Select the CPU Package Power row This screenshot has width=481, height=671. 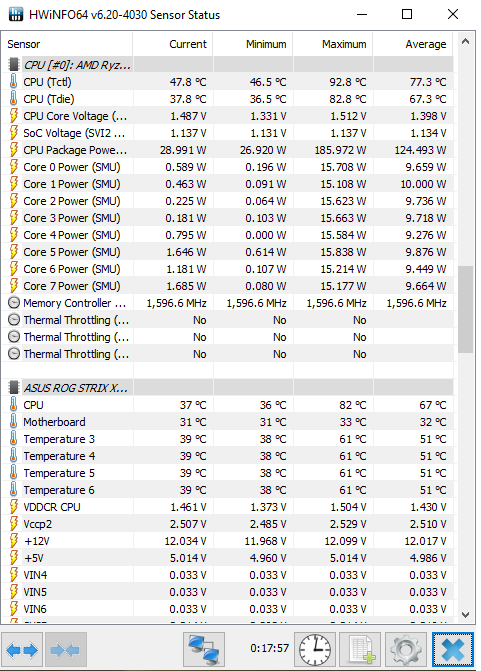pyautogui.click(x=230, y=150)
